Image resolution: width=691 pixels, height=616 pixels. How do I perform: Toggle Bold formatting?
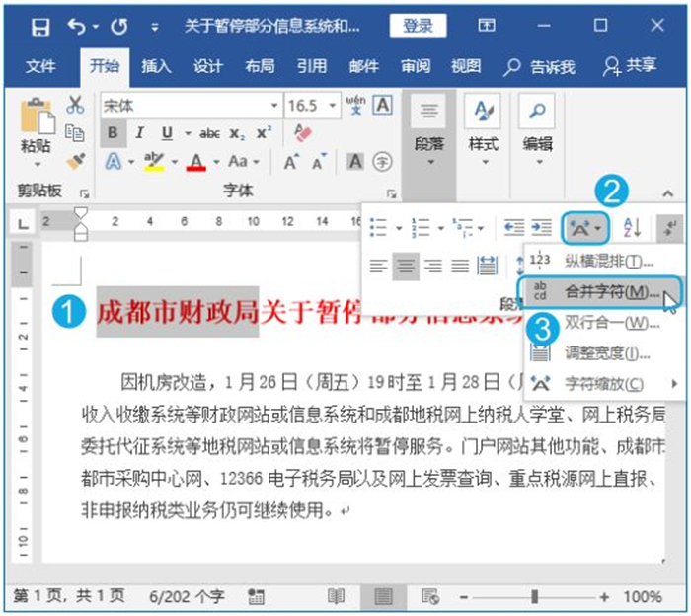click(x=114, y=133)
